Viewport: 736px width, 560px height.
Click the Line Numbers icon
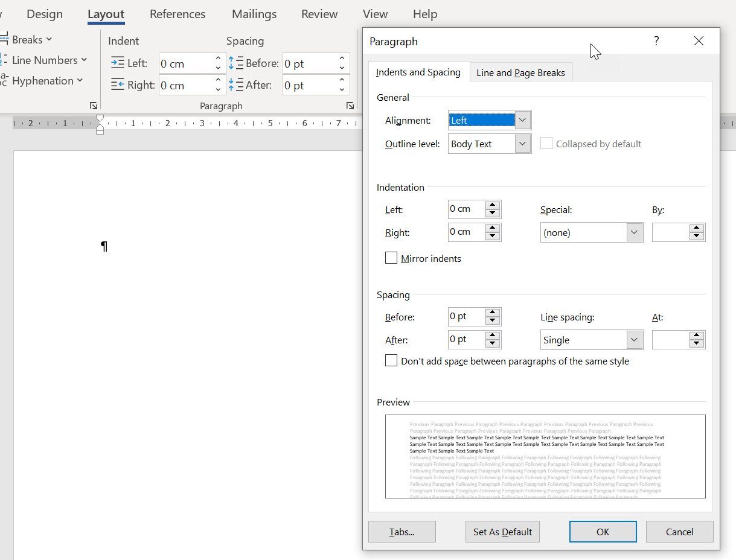[x=5, y=60]
